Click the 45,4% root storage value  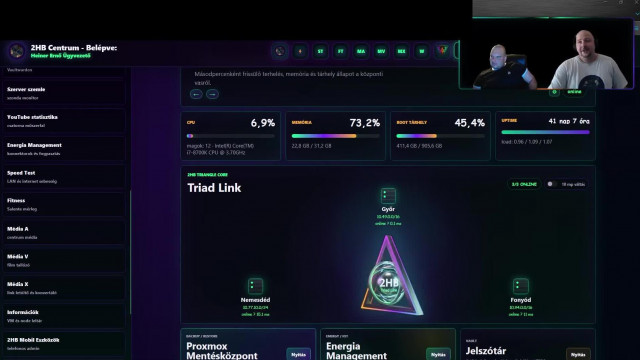pyautogui.click(x=470, y=123)
